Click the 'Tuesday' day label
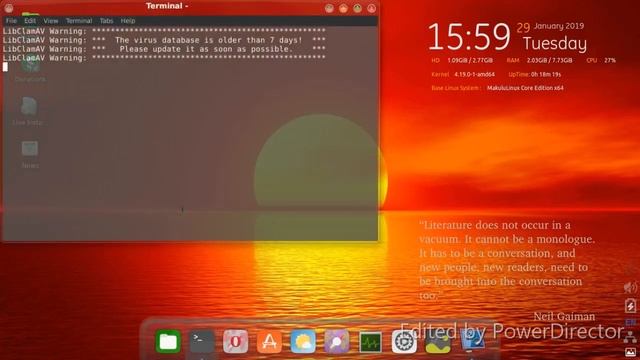This screenshot has height=360, width=640. [555, 43]
